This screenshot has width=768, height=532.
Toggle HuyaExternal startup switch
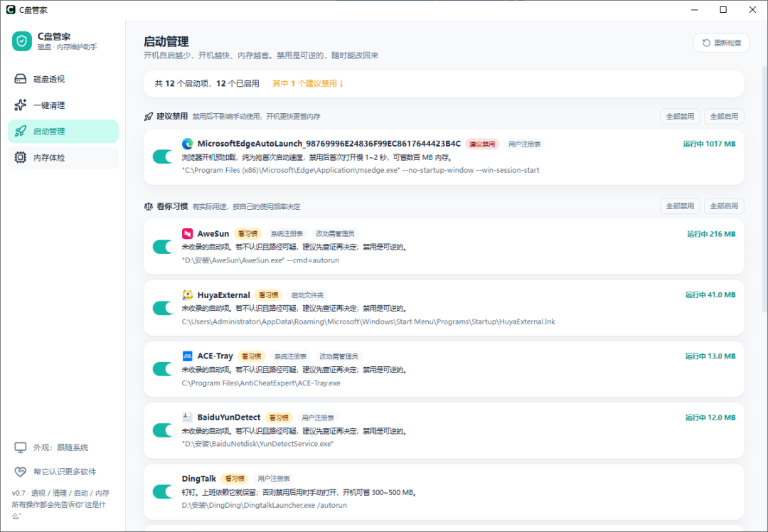point(164,308)
